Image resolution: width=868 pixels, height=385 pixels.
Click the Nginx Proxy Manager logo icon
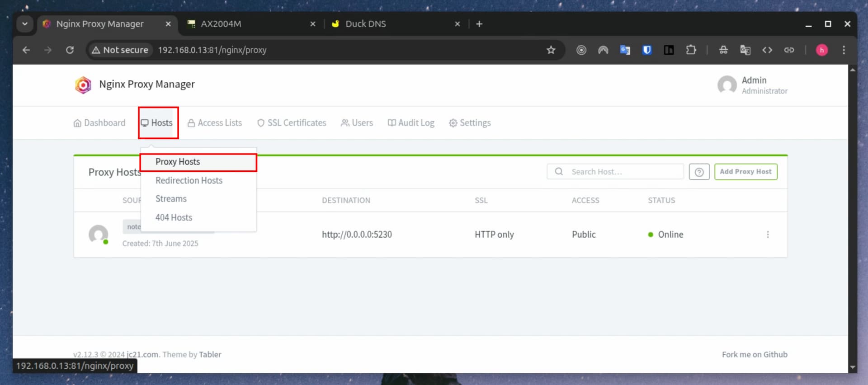83,85
